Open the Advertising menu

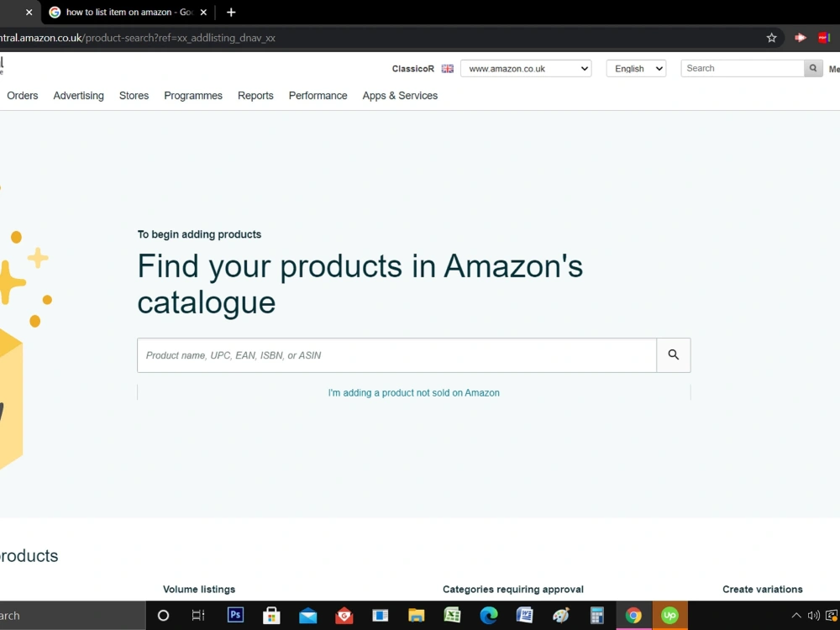tap(79, 96)
